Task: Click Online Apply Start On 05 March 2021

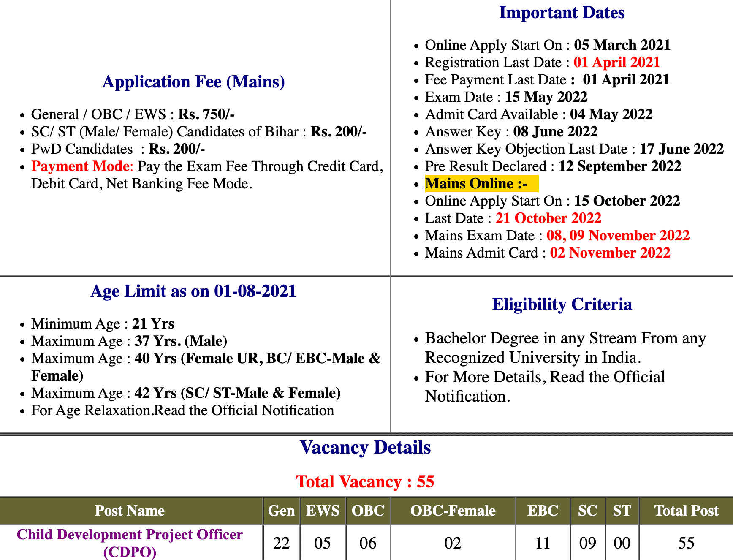Action: (x=548, y=45)
